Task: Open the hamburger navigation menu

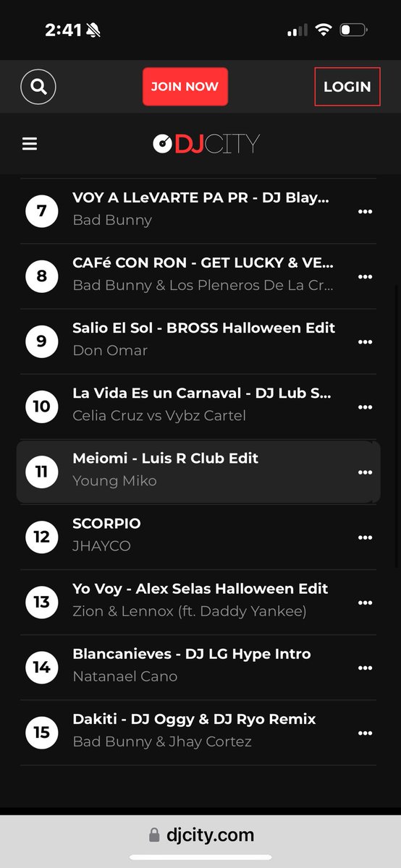Action: (x=30, y=144)
